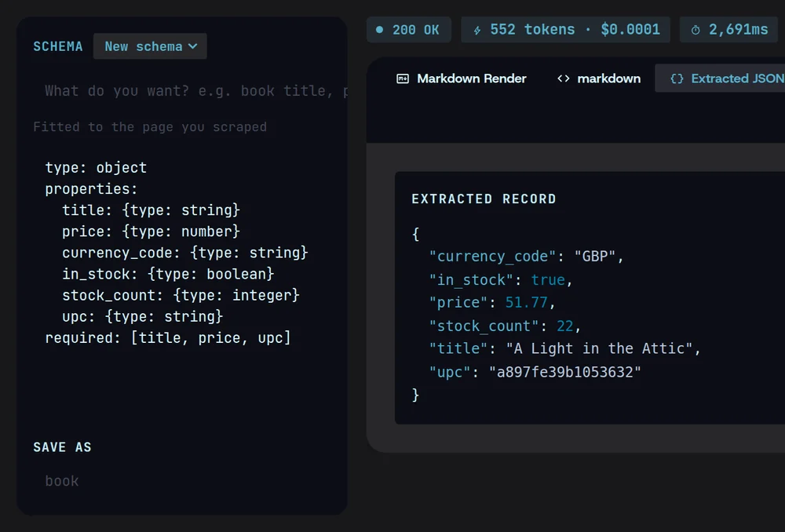Click the 'properties:' schema line
The height and width of the screenshot is (532, 785).
(91, 189)
